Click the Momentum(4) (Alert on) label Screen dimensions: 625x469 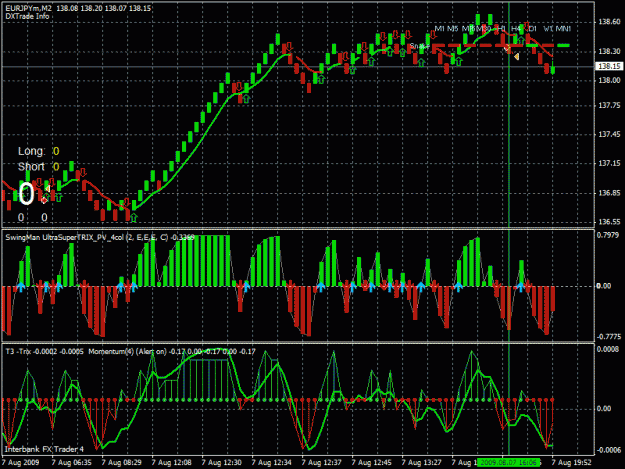pos(127,351)
